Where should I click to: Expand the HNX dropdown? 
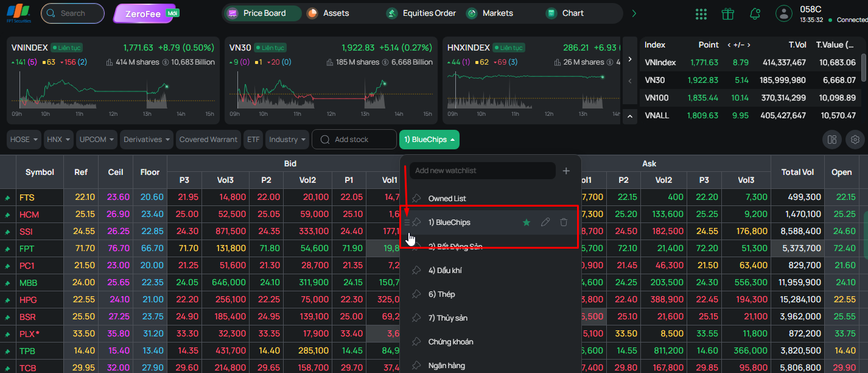tap(58, 140)
